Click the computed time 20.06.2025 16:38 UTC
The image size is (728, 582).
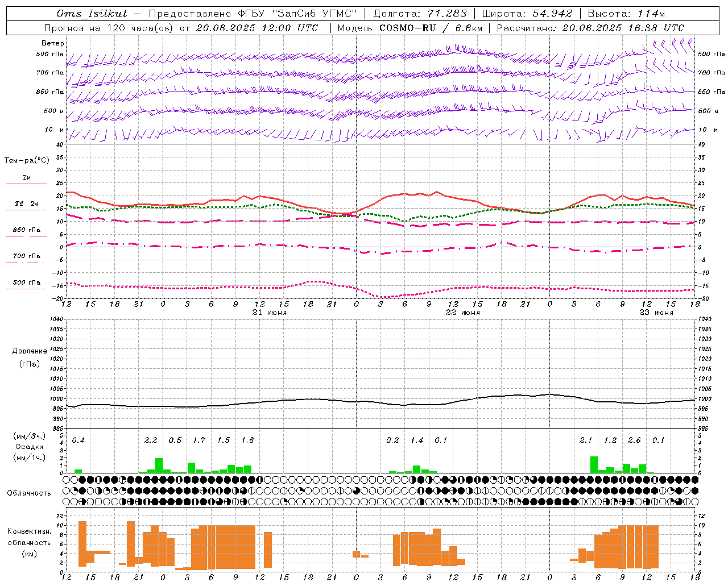pyautogui.click(x=623, y=28)
